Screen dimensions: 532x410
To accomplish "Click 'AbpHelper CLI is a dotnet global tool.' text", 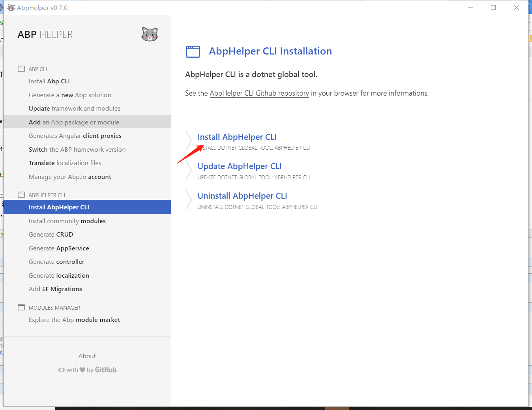I will click(x=251, y=75).
